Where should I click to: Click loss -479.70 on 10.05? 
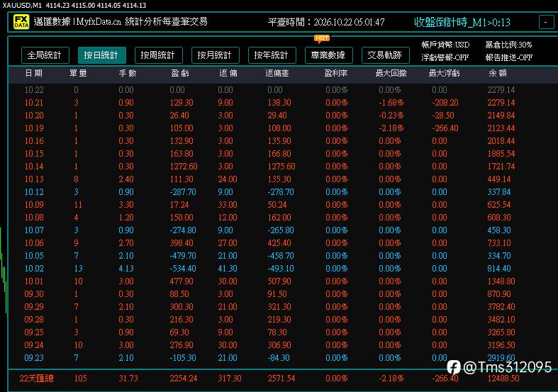[183, 256]
